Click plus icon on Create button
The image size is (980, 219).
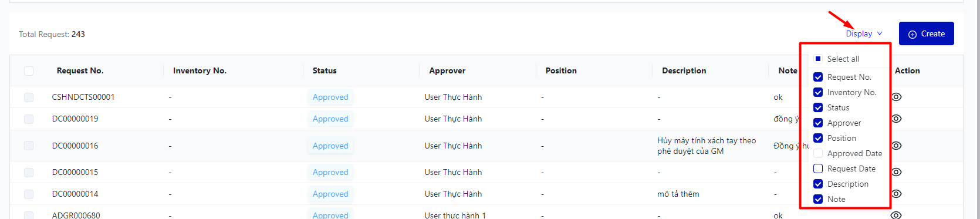913,34
